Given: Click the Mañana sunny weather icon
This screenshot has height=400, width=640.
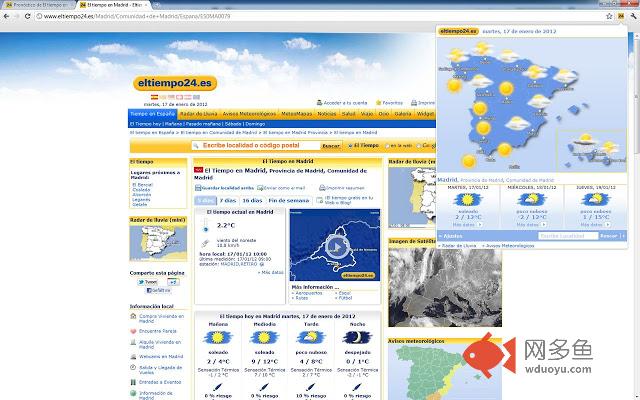Looking at the screenshot, I should 218,338.
